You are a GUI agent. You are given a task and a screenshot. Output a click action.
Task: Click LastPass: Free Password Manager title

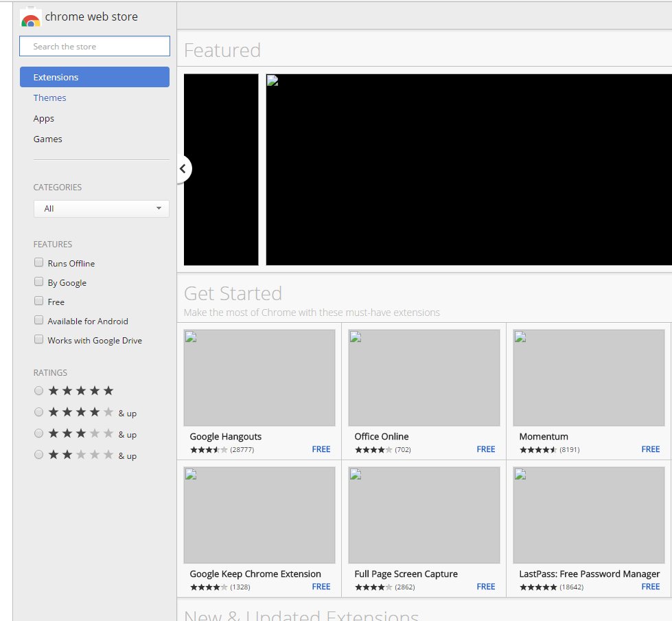pyautogui.click(x=589, y=574)
